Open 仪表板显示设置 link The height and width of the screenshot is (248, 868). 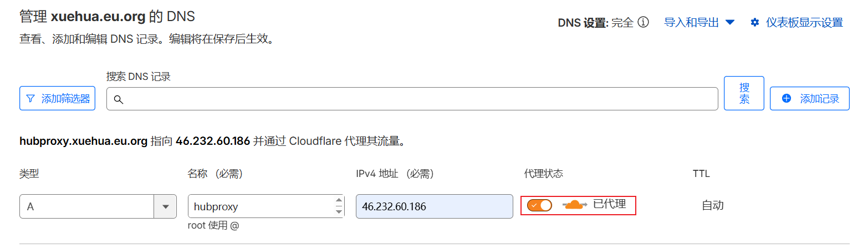click(x=804, y=23)
